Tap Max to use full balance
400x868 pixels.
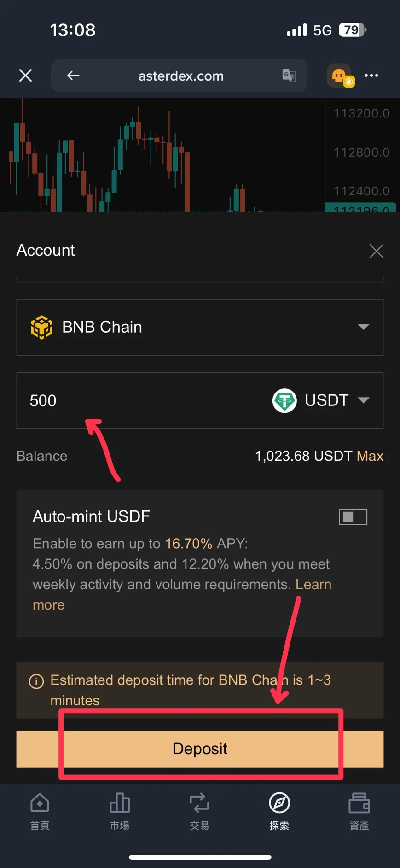click(370, 456)
